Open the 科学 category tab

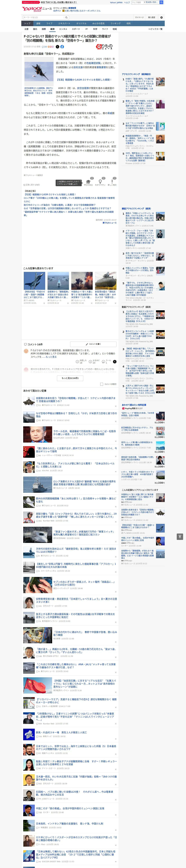point(95,29)
